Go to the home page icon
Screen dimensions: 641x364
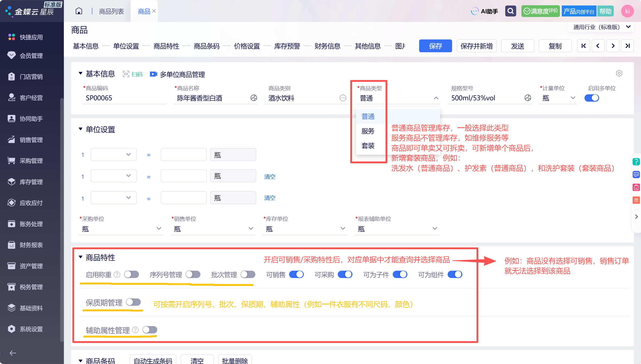pos(79,11)
